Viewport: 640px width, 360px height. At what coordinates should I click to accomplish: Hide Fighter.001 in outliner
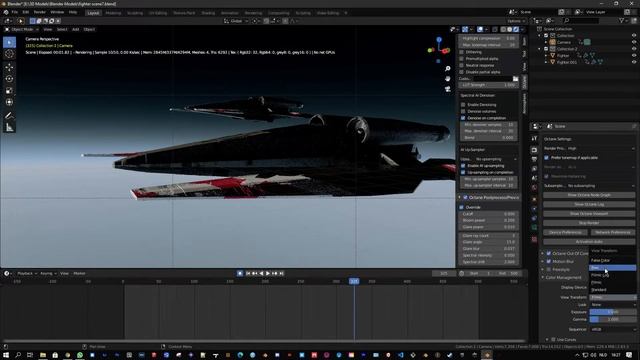point(634,62)
